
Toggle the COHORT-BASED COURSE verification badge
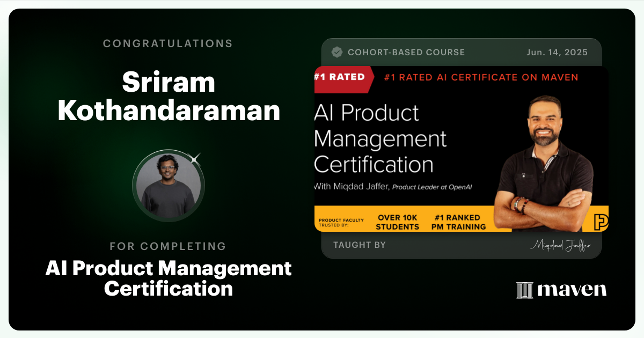337,52
